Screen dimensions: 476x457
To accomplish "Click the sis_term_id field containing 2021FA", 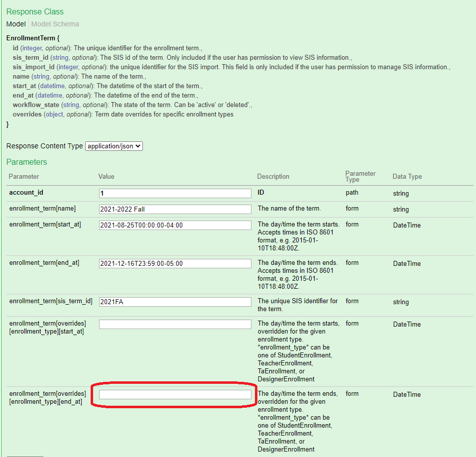I will [173, 302].
